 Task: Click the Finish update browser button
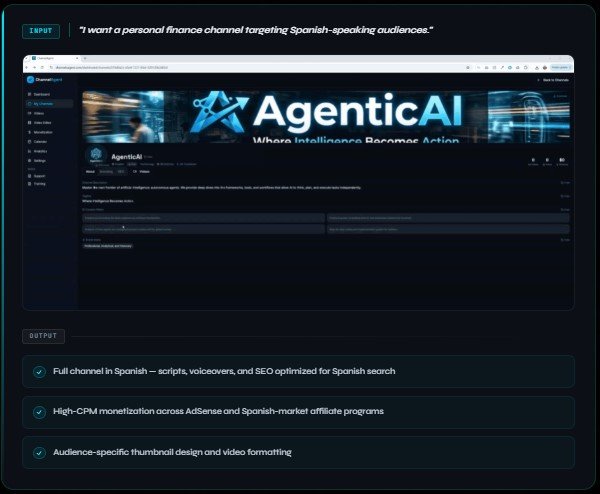[561, 67]
